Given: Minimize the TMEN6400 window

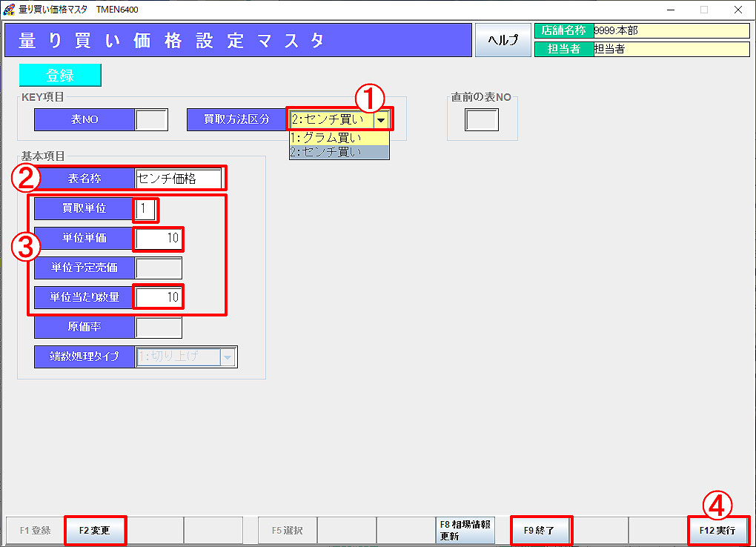Looking at the screenshot, I should pyautogui.click(x=671, y=10).
